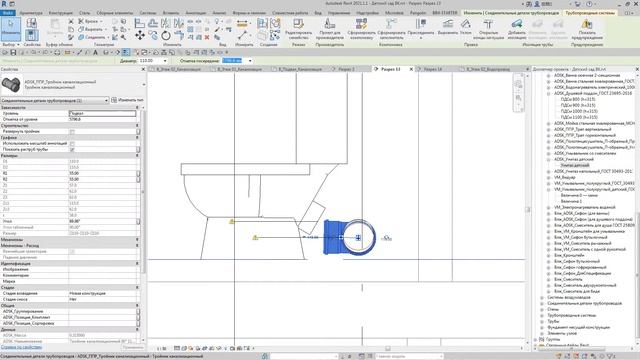
Task: Click the Revit 'R' application logo
Action: [4, 4]
